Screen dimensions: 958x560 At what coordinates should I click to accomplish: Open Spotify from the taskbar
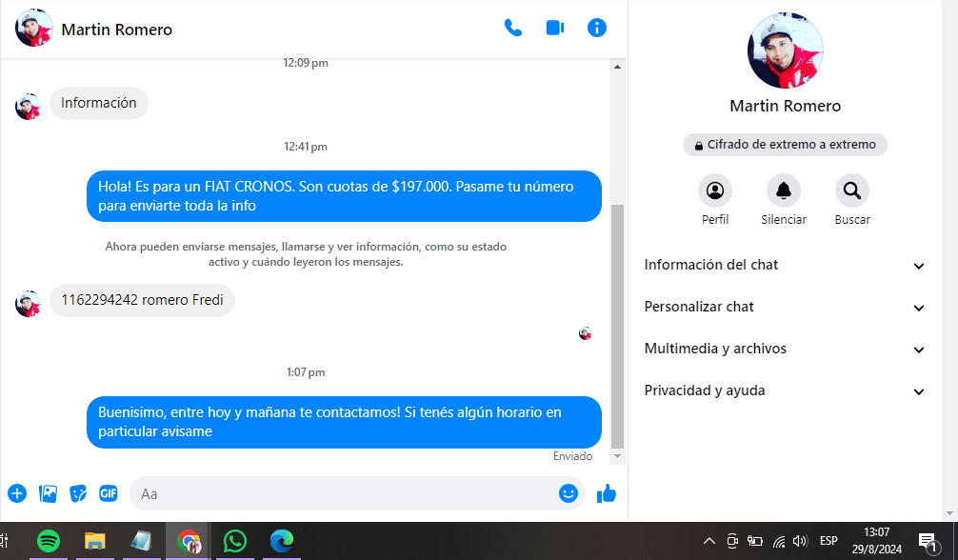pyautogui.click(x=49, y=541)
